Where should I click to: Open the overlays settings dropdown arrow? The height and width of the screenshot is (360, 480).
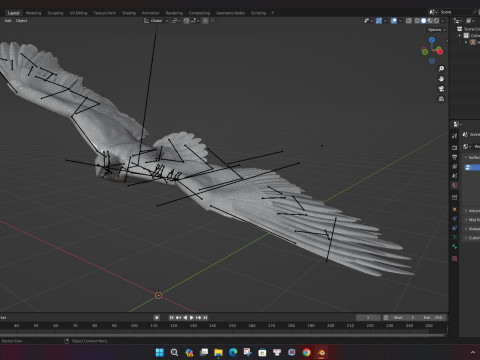coord(400,21)
